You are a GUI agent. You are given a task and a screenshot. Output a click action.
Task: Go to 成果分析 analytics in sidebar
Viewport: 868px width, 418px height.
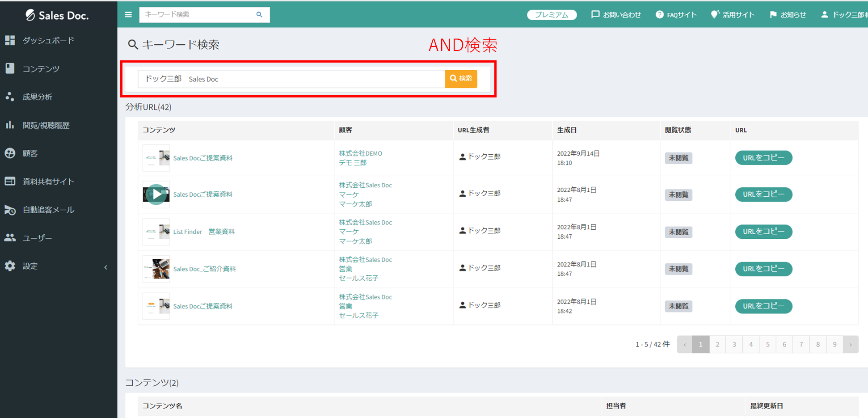[x=37, y=97]
